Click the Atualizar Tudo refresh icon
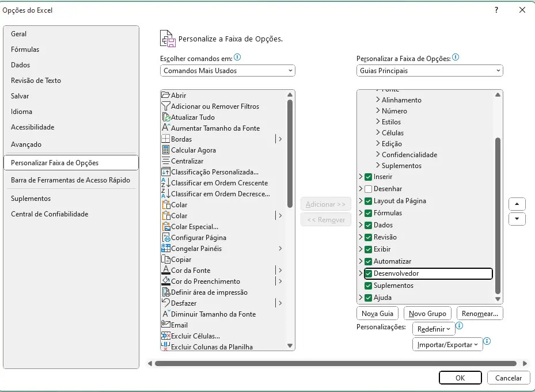Screen dimensions: 535x392 pyautogui.click(x=166, y=117)
